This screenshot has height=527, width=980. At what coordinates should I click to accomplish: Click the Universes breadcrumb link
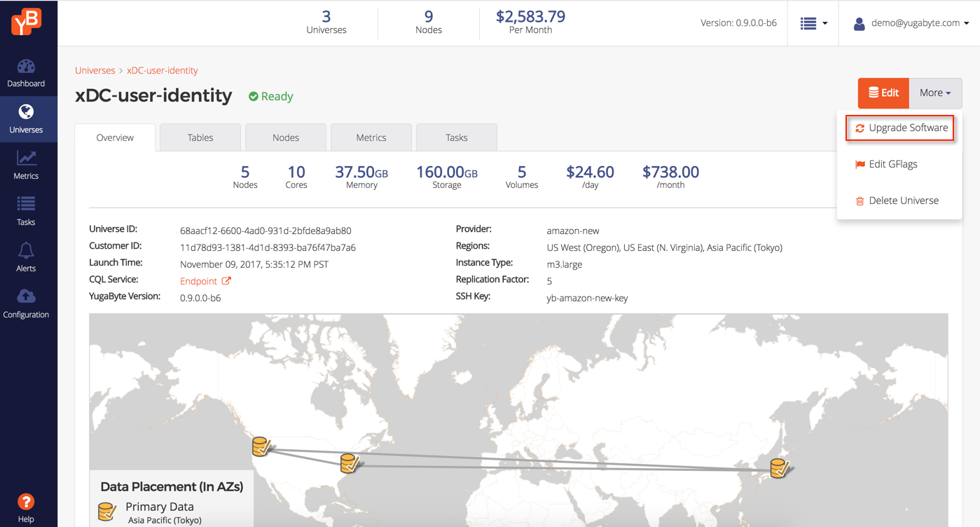coord(95,70)
